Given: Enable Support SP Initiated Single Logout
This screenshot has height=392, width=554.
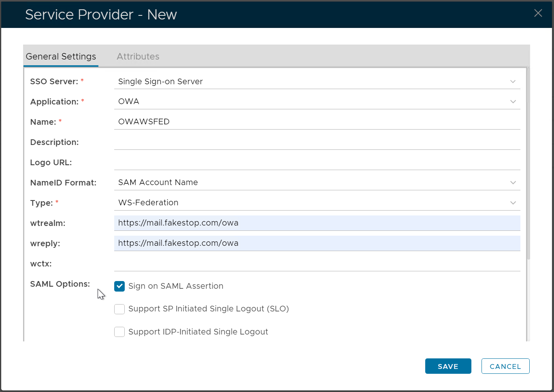Looking at the screenshot, I should click(x=119, y=309).
